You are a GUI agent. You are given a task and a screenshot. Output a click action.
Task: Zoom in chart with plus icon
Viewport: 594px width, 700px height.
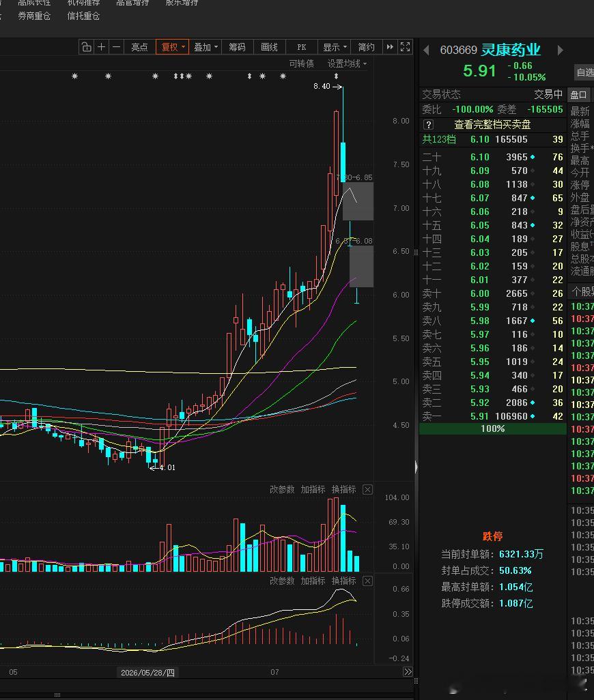[101, 47]
